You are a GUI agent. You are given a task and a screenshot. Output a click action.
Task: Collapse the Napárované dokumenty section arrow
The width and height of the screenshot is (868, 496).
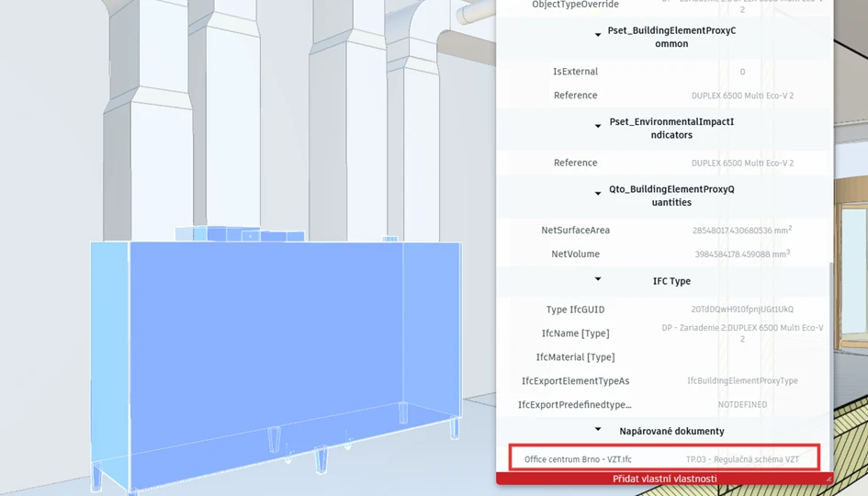[x=598, y=429]
